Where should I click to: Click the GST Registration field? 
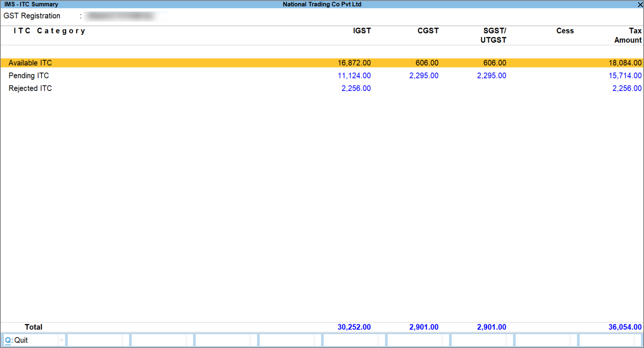coord(126,16)
